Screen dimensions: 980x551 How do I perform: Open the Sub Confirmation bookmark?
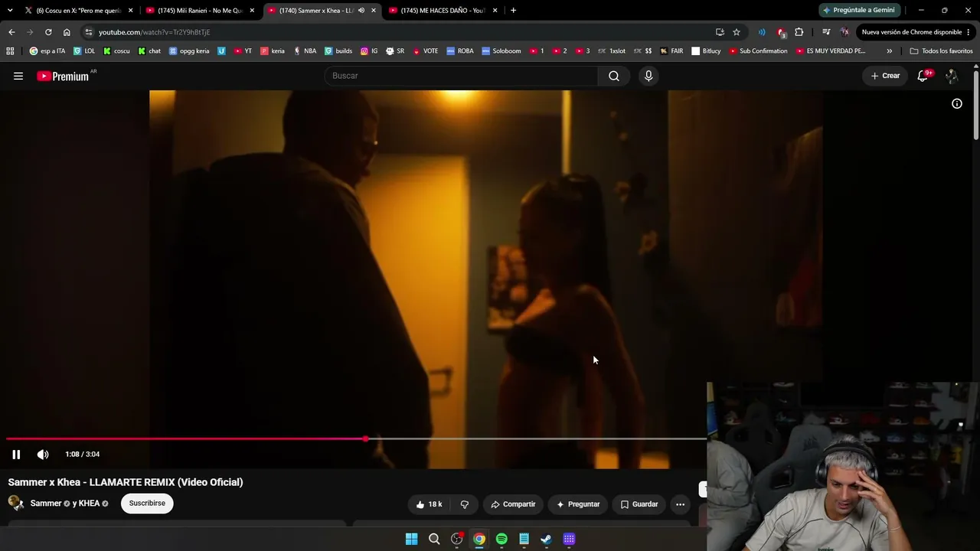click(x=758, y=51)
